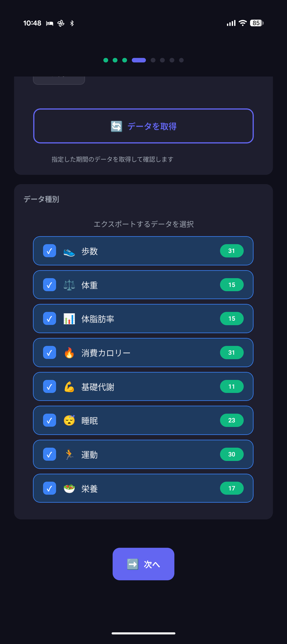Viewport: 287px width, 644px height.
Task: Tap the runner icon for 運動
Action: pos(69,455)
